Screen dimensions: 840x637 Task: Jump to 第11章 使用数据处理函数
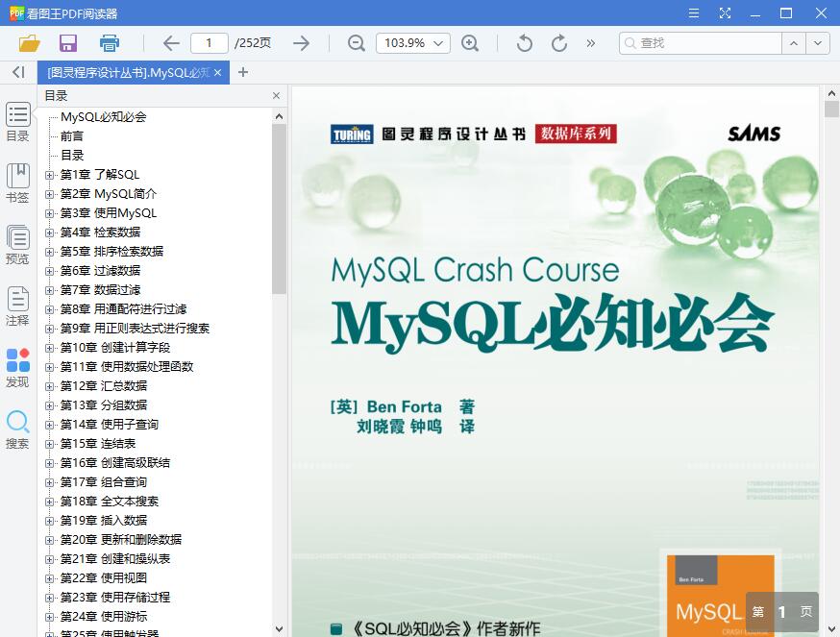127,367
